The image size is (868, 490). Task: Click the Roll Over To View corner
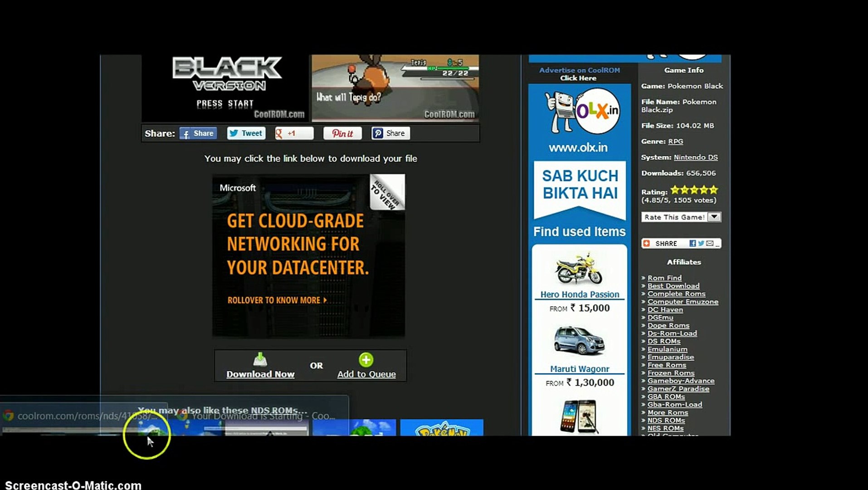[387, 192]
